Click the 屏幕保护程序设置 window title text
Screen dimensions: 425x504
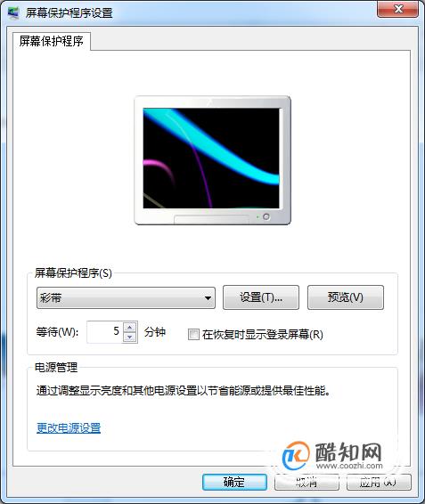69,12
